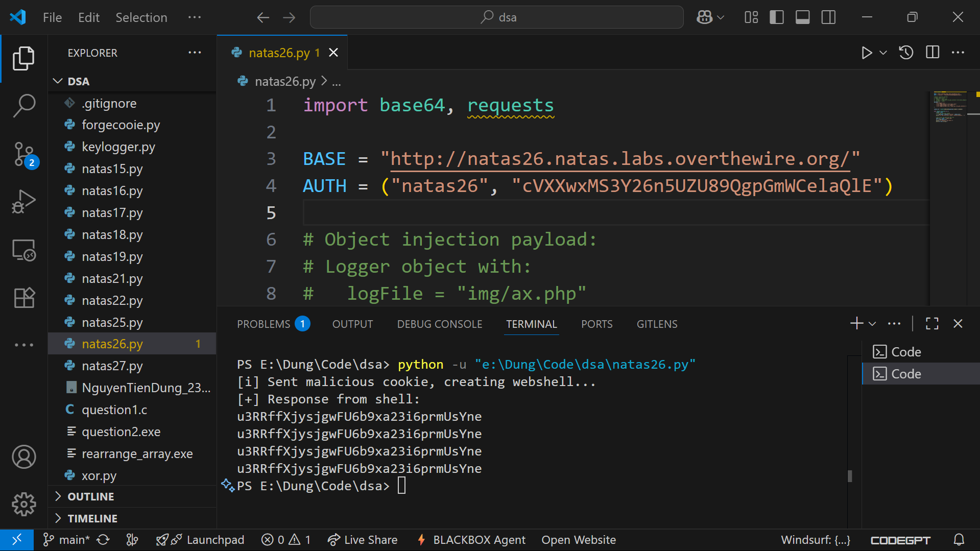The height and width of the screenshot is (551, 980).
Task: Split the editor to the right
Action: tap(932, 53)
